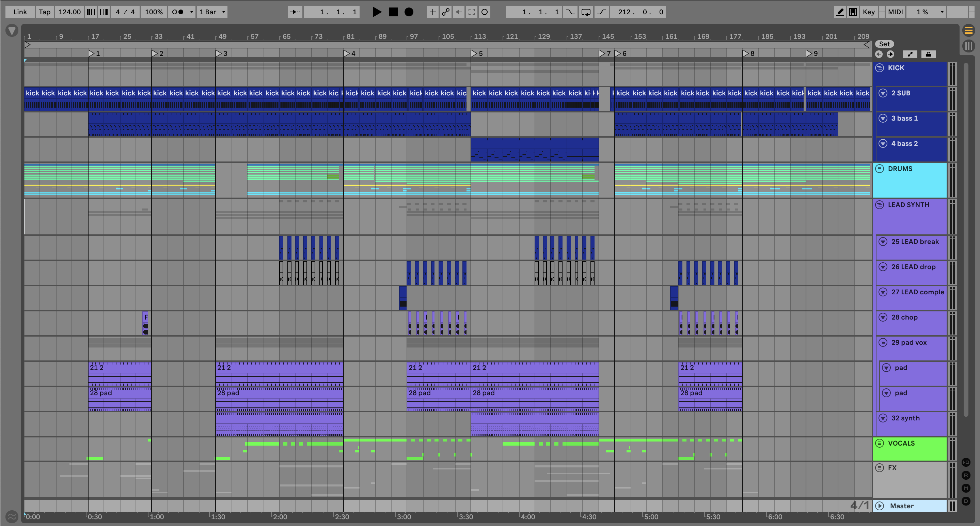Switch to Arrangement view selector icon
Viewport: 980px width, 526px height.
(968, 30)
